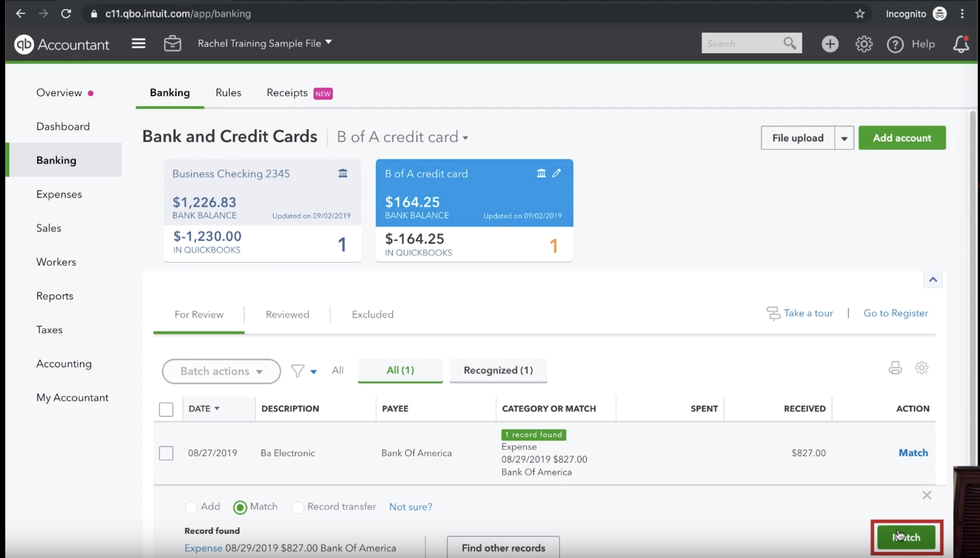
Task: Open the plus Create menu
Action: click(830, 44)
